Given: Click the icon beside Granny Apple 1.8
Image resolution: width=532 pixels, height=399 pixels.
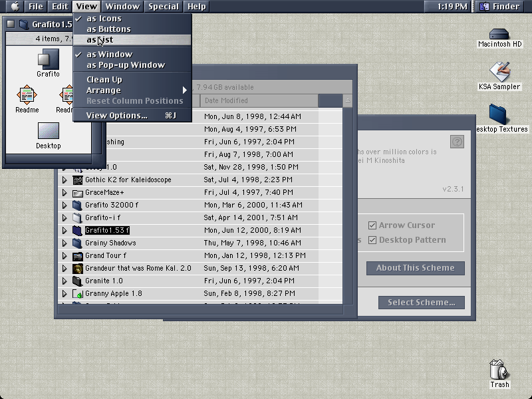Looking at the screenshot, I should pyautogui.click(x=78, y=294).
